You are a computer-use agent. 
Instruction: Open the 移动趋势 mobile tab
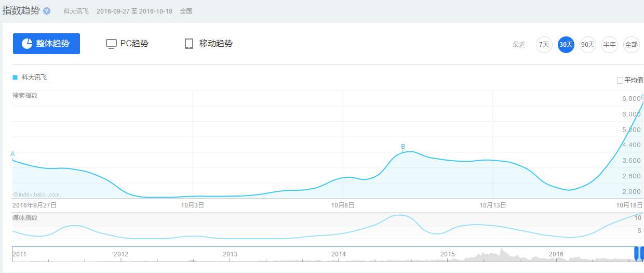coord(209,44)
